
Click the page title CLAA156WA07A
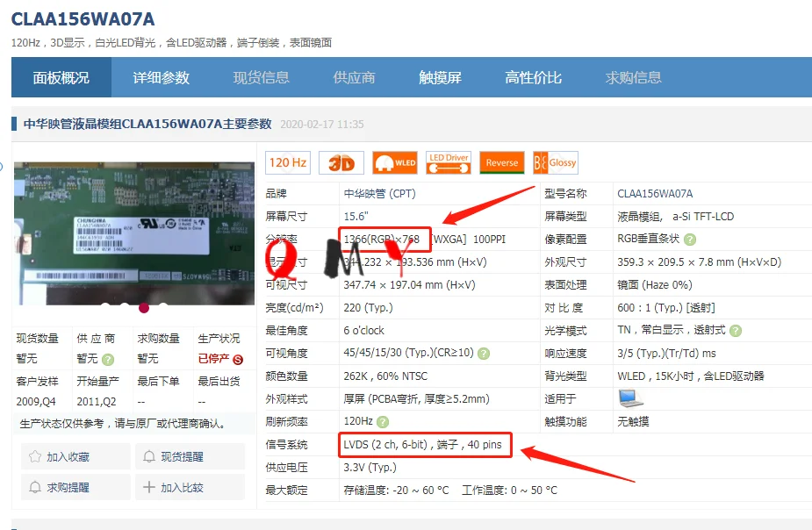pyautogui.click(x=83, y=19)
